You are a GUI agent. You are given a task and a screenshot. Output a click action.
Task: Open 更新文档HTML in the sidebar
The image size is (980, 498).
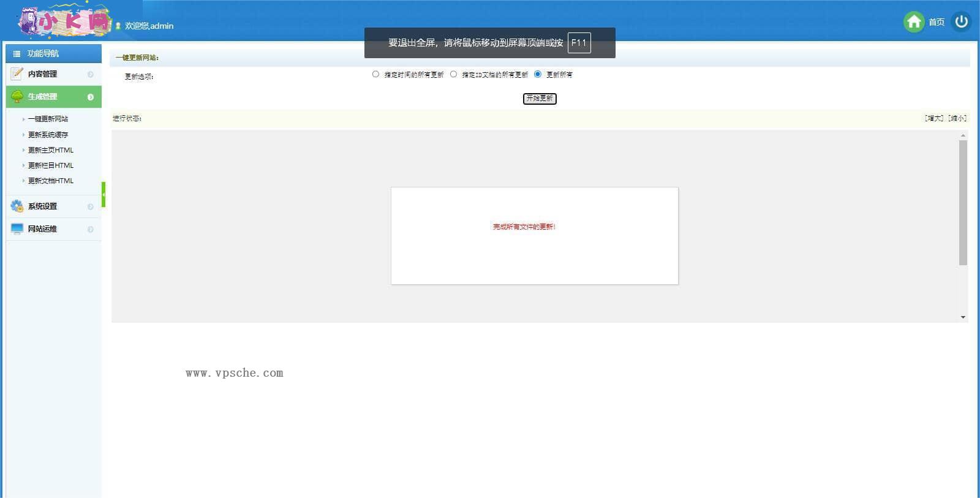coord(50,181)
